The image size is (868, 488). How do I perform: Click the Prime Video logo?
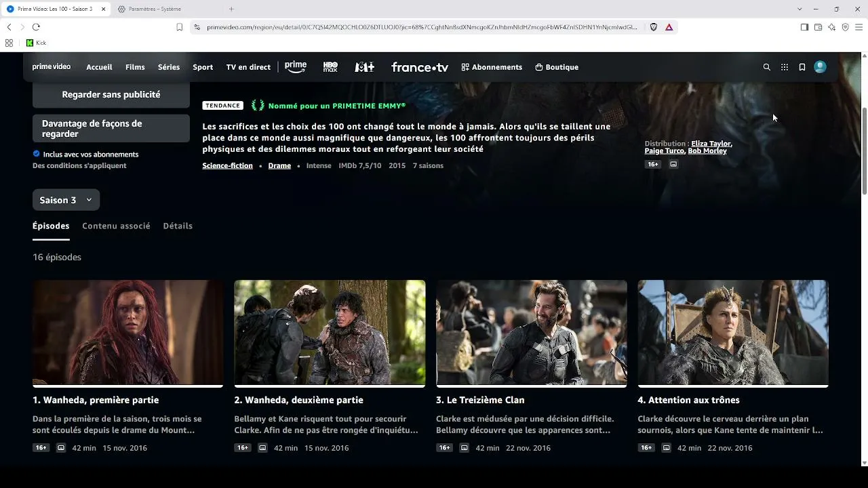tap(52, 67)
